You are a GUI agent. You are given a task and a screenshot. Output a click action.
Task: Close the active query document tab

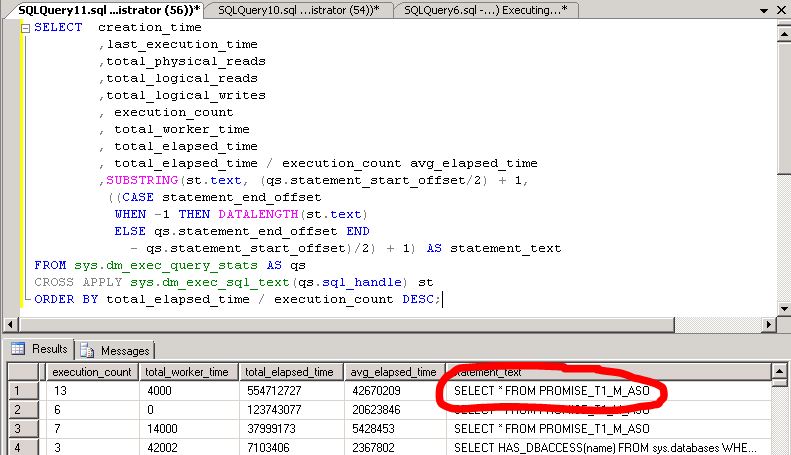click(x=781, y=10)
